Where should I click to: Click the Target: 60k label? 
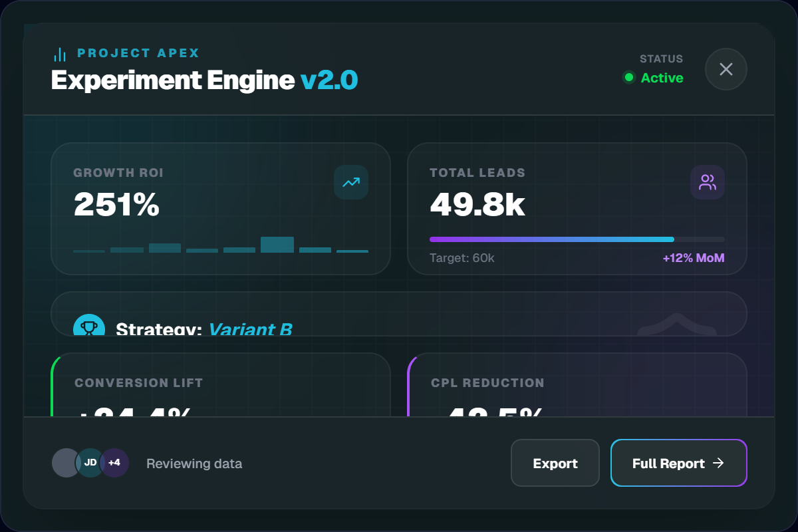click(462, 258)
